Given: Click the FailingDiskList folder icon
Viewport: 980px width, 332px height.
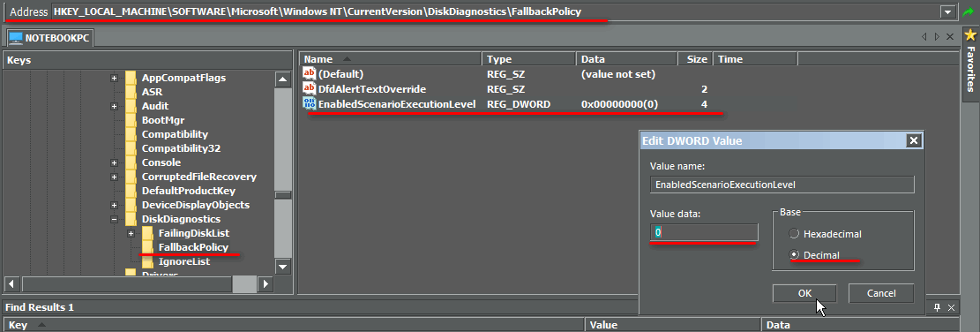Looking at the screenshot, I should pos(147,233).
